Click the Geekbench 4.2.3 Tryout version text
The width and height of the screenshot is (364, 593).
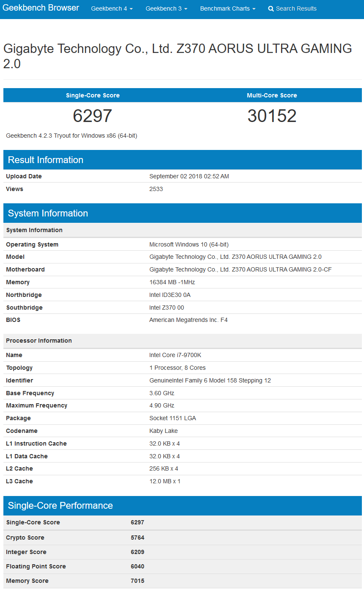coord(72,136)
